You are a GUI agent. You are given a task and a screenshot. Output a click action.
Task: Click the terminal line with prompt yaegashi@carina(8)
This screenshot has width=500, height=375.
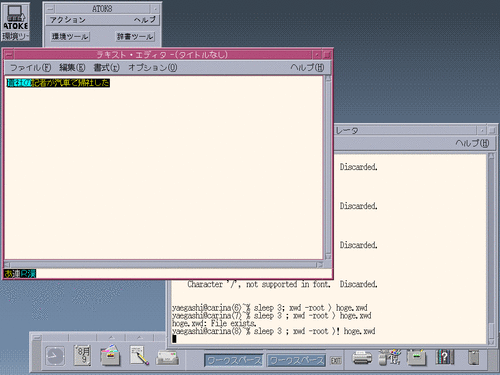(274, 331)
